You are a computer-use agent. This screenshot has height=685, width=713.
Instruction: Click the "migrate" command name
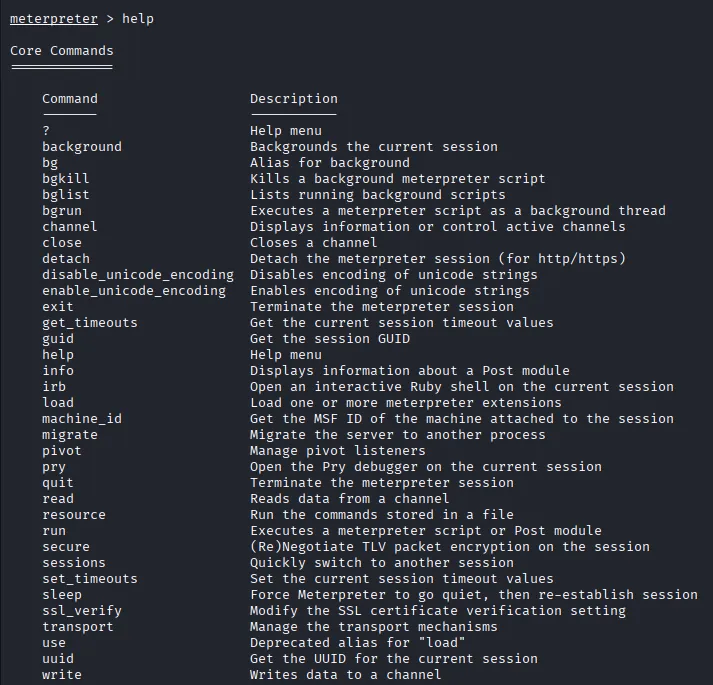pos(70,435)
